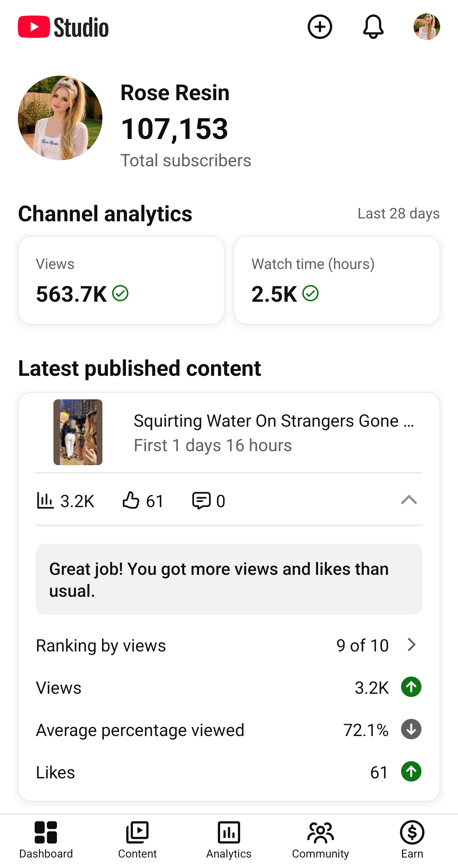Click green up arrow beside Likes
The height and width of the screenshot is (868, 458).
411,771
